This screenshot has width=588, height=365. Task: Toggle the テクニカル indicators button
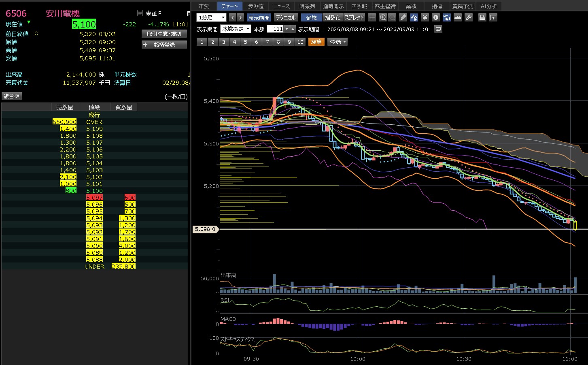(286, 17)
